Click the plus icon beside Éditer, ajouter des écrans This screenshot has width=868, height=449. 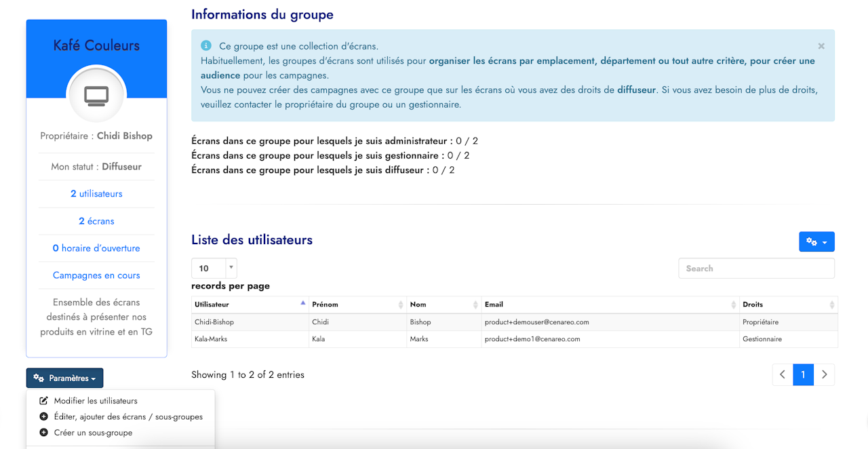pyautogui.click(x=44, y=416)
